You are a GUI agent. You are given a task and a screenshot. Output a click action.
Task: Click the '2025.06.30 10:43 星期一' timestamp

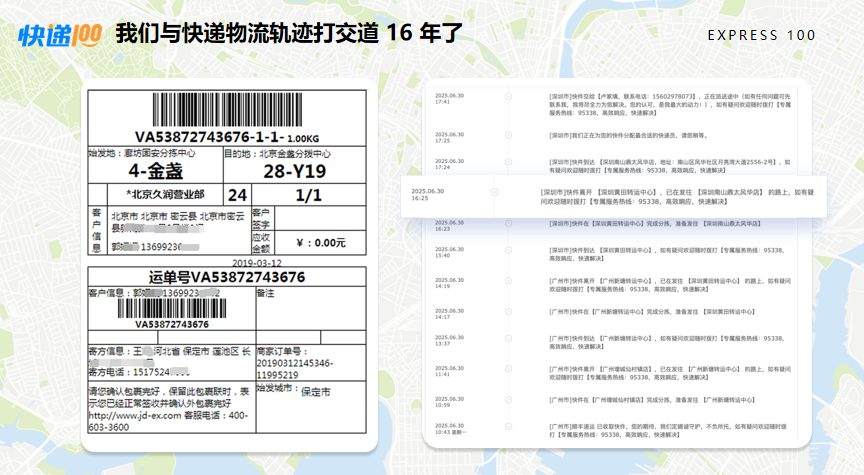[450, 429]
